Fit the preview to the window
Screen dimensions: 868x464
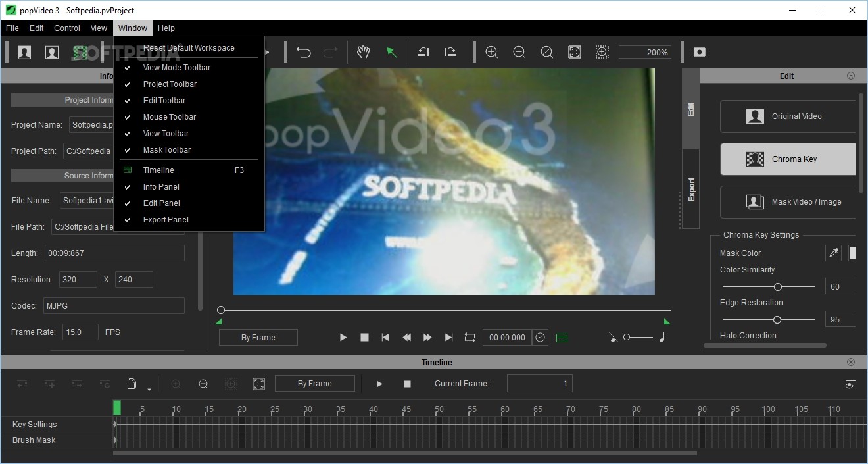(x=574, y=52)
